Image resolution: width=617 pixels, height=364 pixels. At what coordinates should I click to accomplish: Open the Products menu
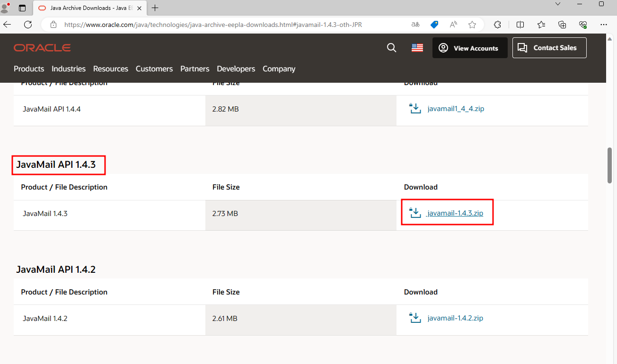coord(29,69)
